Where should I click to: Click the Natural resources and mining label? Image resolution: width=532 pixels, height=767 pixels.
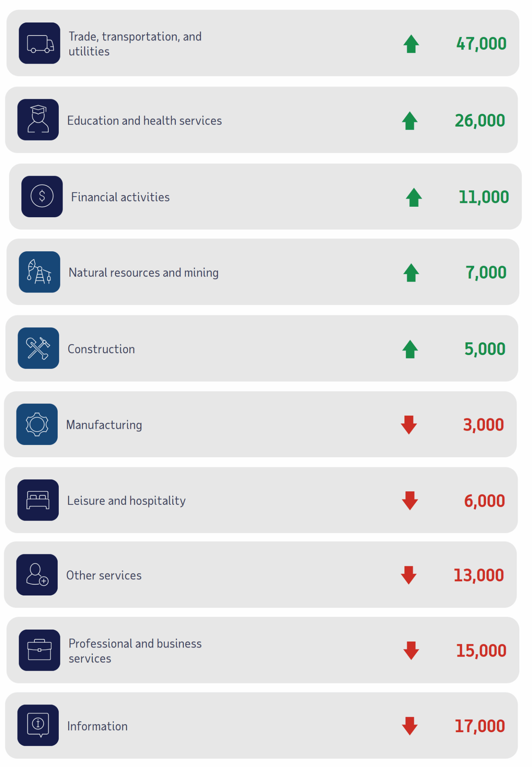[x=143, y=273]
